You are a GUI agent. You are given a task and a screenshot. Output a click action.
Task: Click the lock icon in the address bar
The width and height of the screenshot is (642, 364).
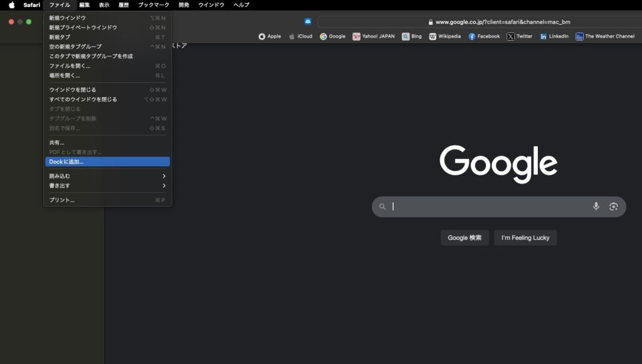pos(430,22)
